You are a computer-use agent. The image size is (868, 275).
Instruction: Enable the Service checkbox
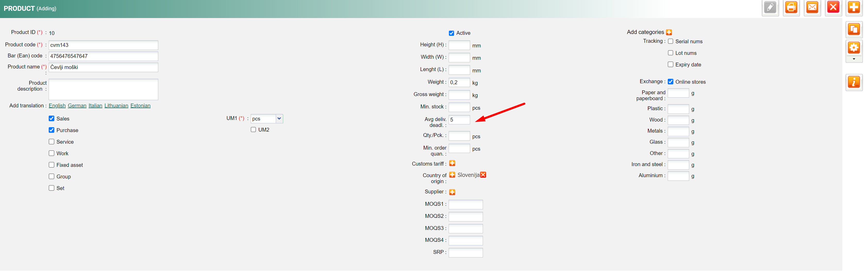click(x=52, y=142)
